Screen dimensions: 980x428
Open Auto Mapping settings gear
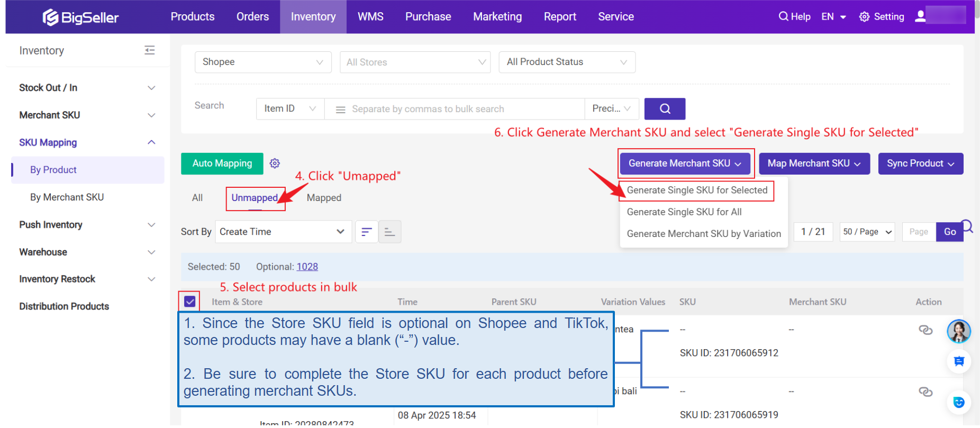(275, 163)
